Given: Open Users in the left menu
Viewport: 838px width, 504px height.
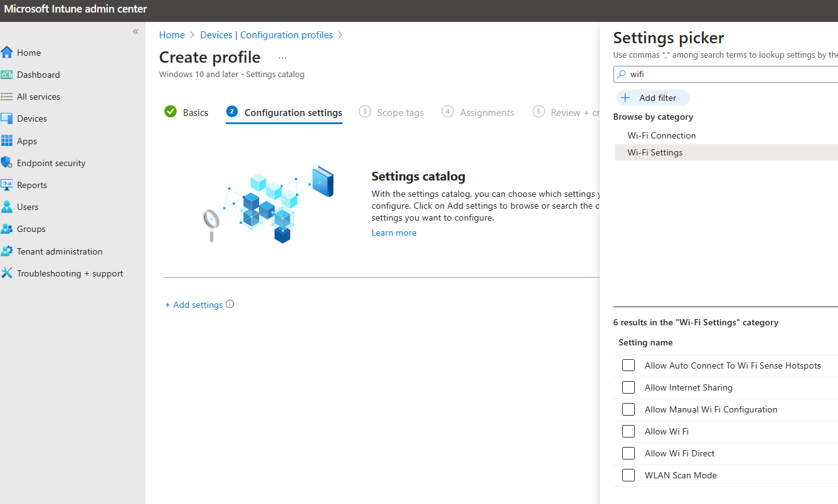Looking at the screenshot, I should [28, 207].
